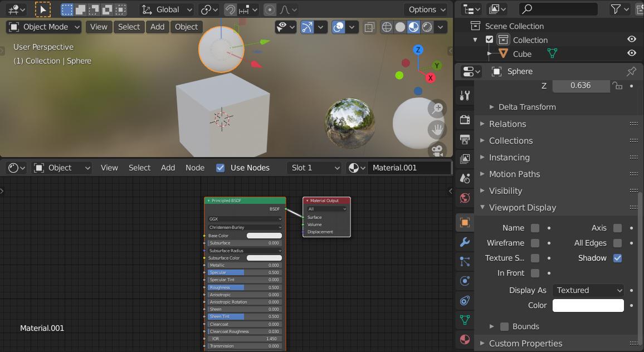The image size is (644, 352).
Task: Open the Object Mode dropdown
Action: 43,27
